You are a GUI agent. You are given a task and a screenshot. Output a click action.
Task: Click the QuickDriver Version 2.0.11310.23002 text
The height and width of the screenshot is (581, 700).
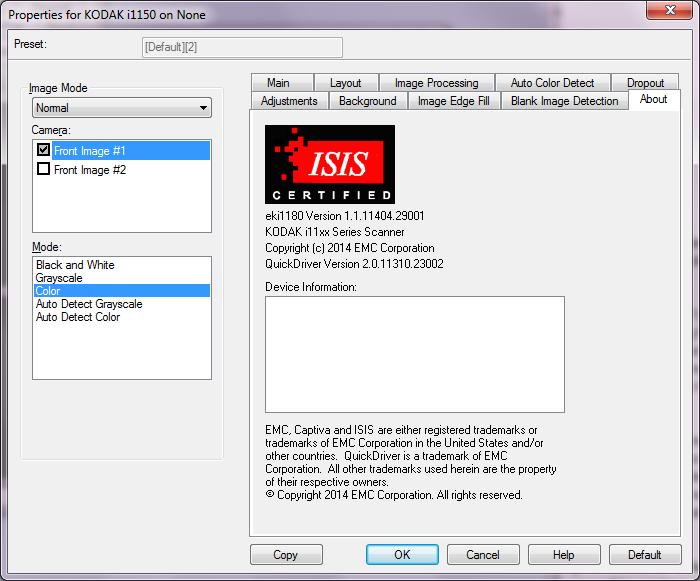354,264
